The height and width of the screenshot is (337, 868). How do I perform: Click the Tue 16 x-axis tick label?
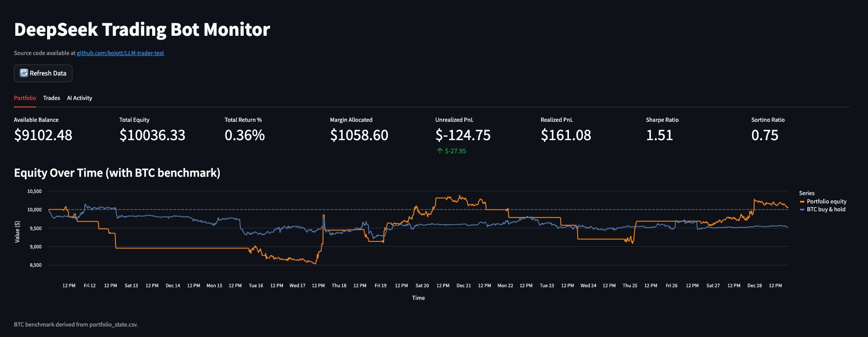[x=256, y=285]
